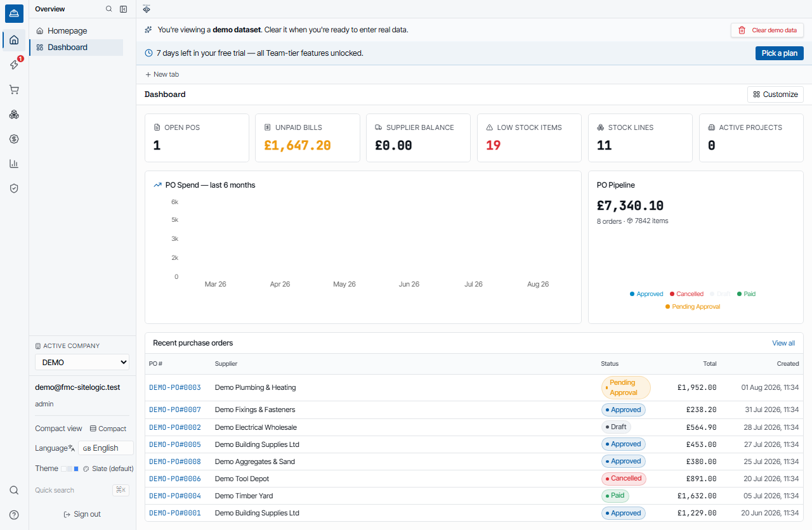The height and width of the screenshot is (530, 812).
Task: Open purchase order DEMO-PO#0002
Action: point(175,427)
